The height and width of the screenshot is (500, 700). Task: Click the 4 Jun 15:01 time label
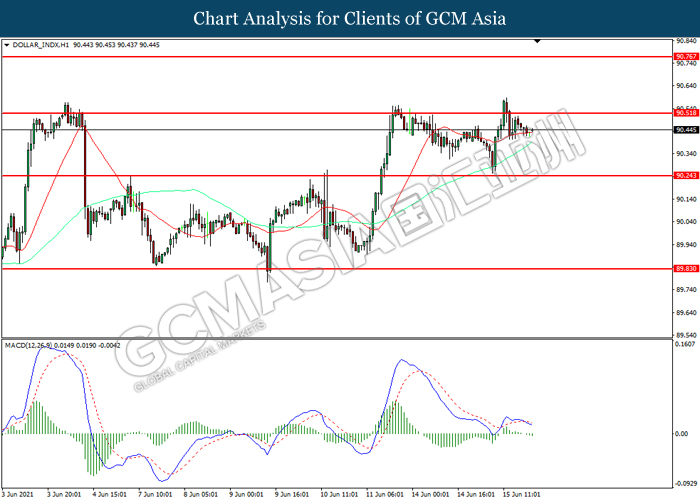click(109, 495)
